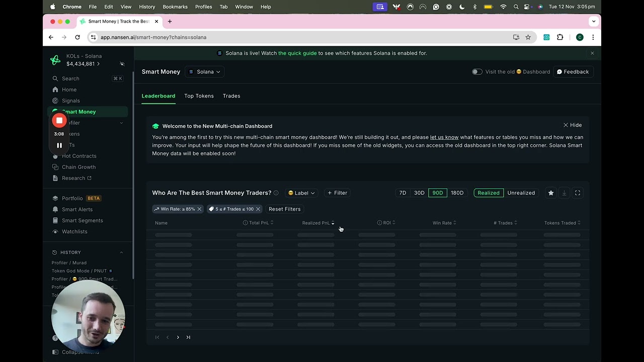Switch to Unrealized PnL
The width and height of the screenshot is (644, 362).
point(521,193)
